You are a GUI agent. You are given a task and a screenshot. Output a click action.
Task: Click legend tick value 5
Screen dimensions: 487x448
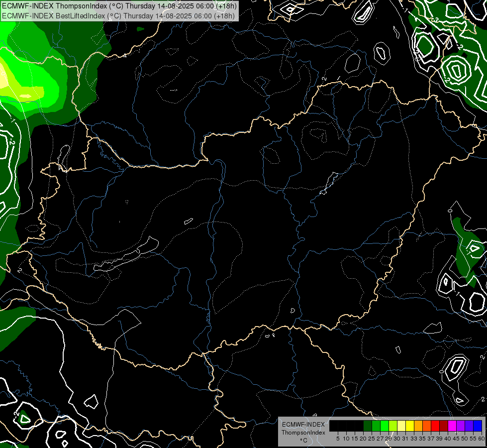click(338, 439)
